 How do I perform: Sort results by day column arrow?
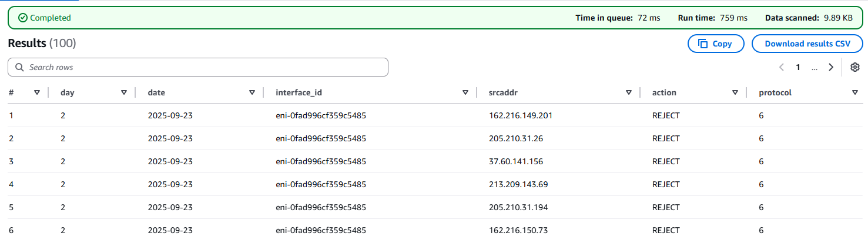point(124,92)
